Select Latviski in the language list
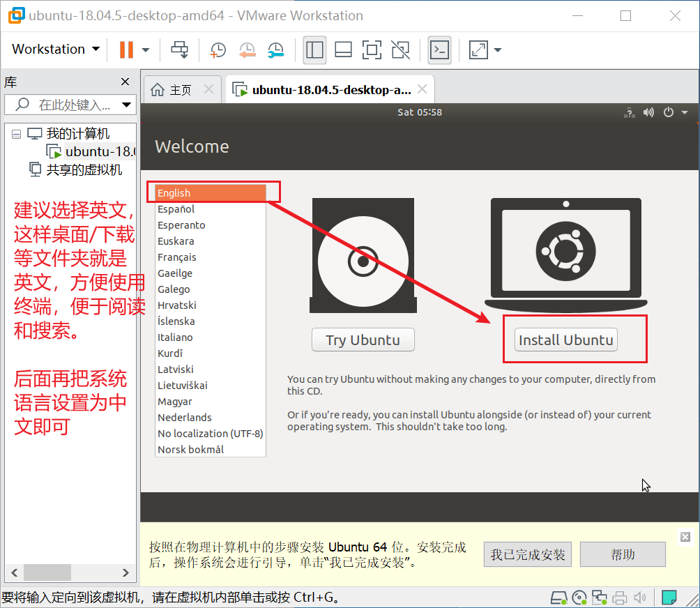The image size is (700, 608). coord(211,370)
